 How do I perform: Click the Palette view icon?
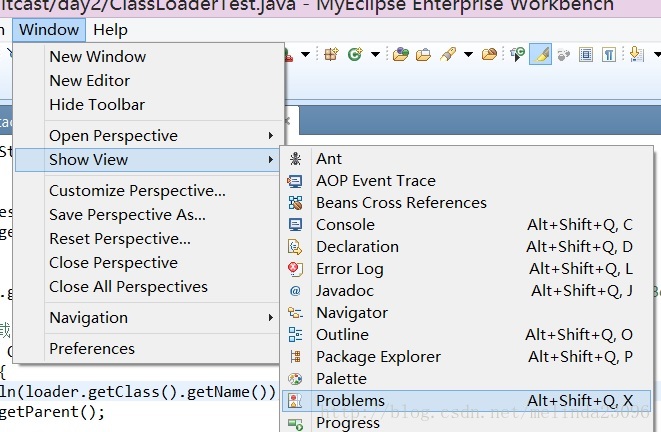point(295,378)
